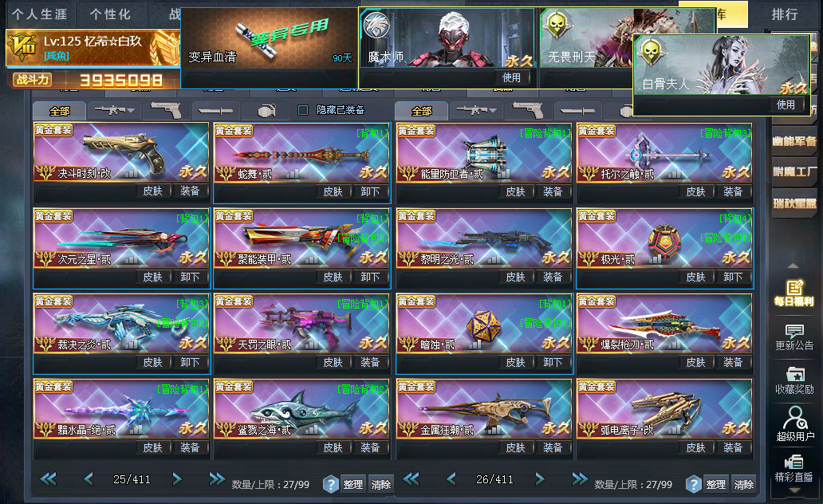The width and height of the screenshot is (823, 504).
Task: Jump to first page in right panel
Action: [x=411, y=478]
